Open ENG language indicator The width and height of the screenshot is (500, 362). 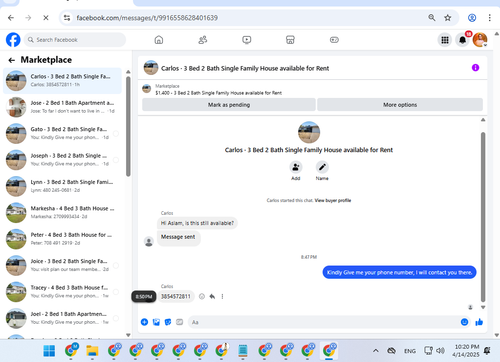pos(410,351)
